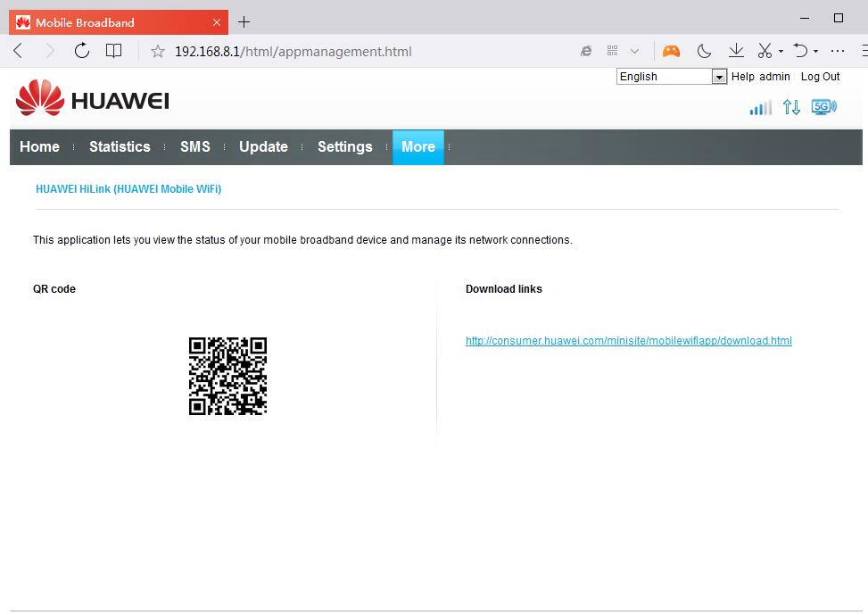Click the Log Out link
Image resolution: width=868 pixels, height=615 pixels.
(x=820, y=77)
